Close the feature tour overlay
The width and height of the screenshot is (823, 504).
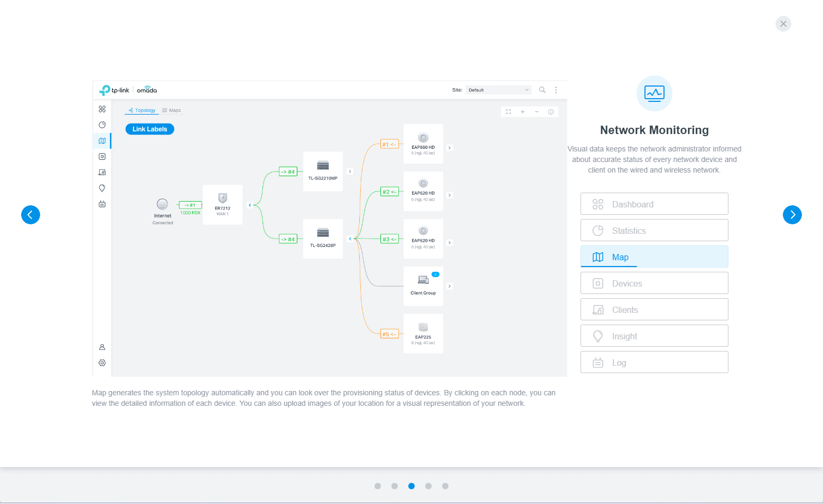[783, 24]
